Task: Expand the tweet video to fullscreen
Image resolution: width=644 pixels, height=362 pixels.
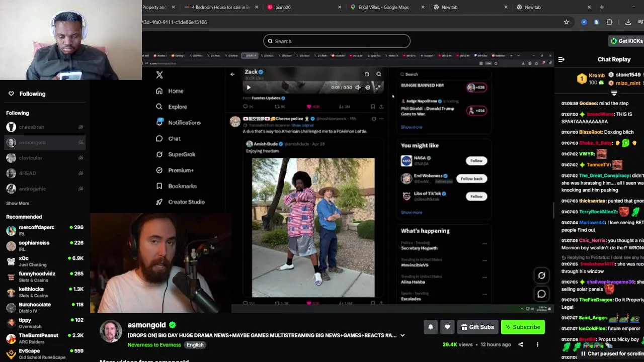Action: (377, 87)
